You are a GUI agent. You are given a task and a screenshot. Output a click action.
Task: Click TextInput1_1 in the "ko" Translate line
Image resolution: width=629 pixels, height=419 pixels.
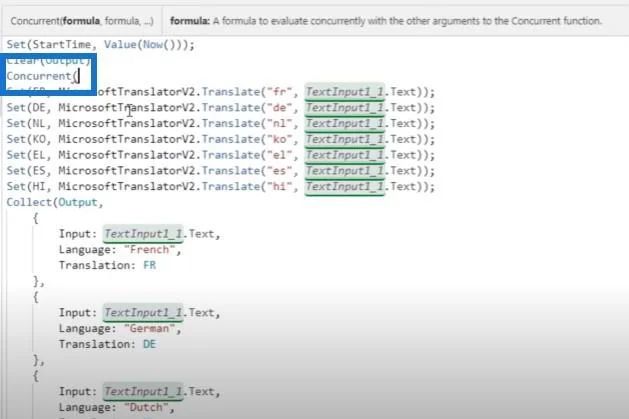(345, 139)
